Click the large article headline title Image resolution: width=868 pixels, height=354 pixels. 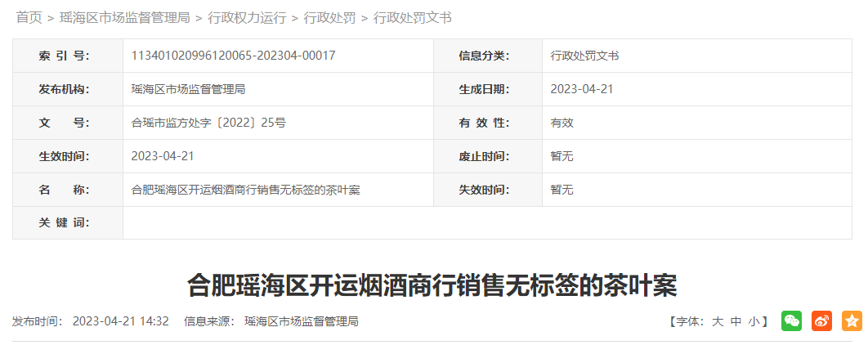(x=432, y=285)
